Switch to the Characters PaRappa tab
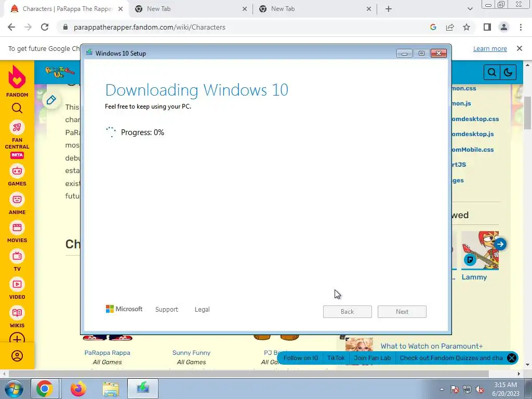 (67, 9)
